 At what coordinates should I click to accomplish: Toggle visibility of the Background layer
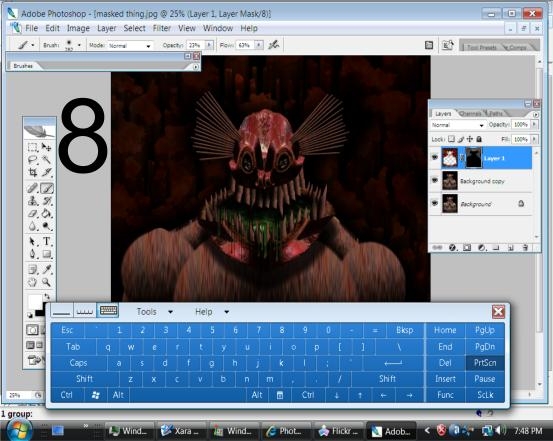[x=435, y=203]
